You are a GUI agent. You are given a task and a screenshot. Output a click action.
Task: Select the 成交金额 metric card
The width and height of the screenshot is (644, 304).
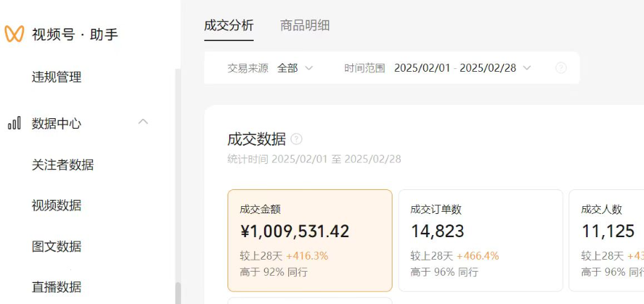pyautogui.click(x=309, y=240)
